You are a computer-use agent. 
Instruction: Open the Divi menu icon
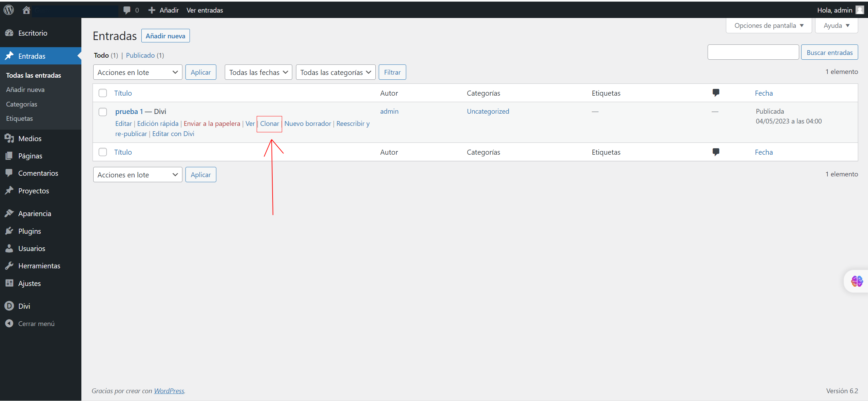coord(9,306)
